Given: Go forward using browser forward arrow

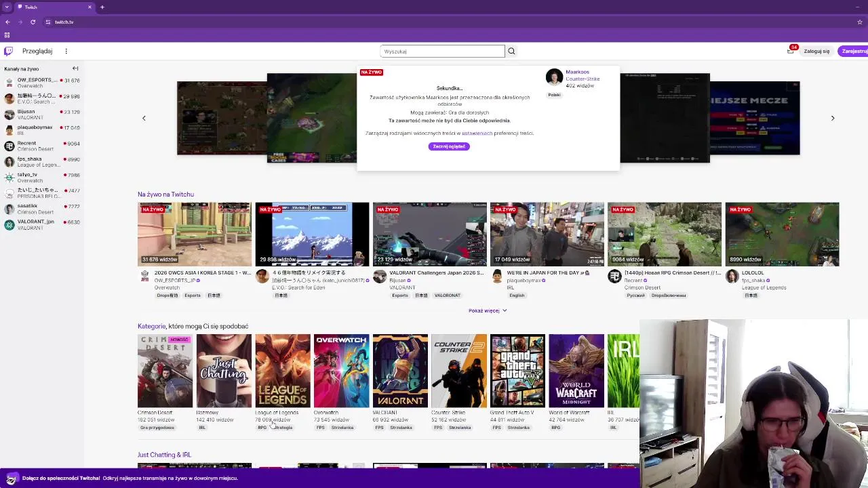Looking at the screenshot, I should pos(20,22).
